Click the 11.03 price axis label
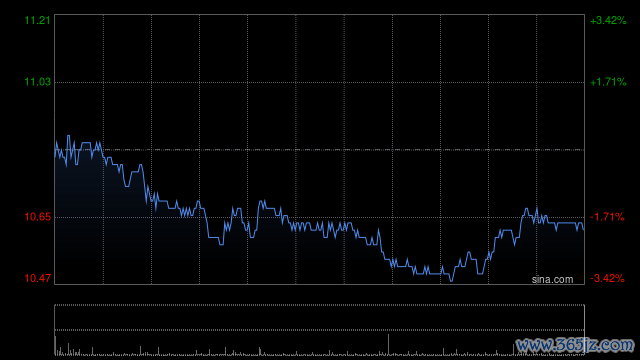This screenshot has width=640, height=360. click(x=38, y=82)
